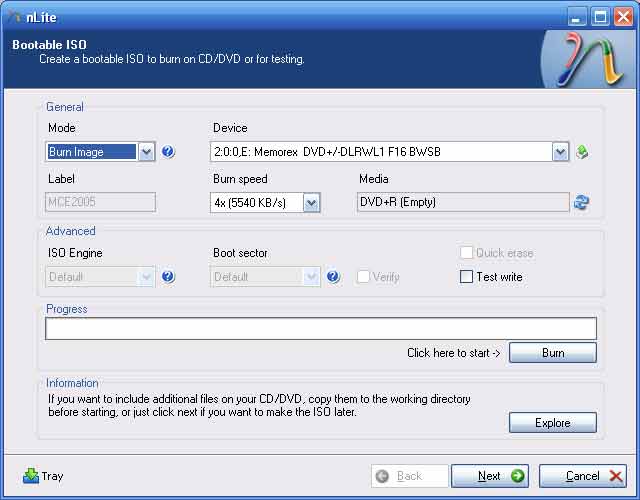Maximize the nLite window
Screen dimensions: 640x500
[x=600, y=17]
